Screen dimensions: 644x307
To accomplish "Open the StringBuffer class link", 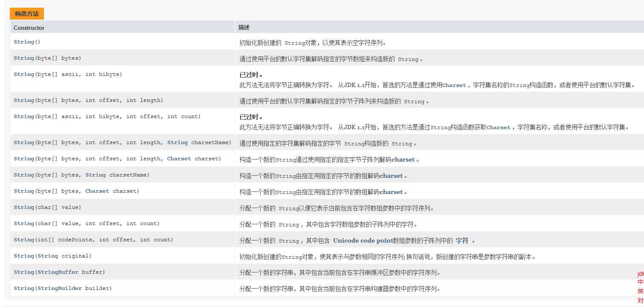I will [x=58, y=272].
